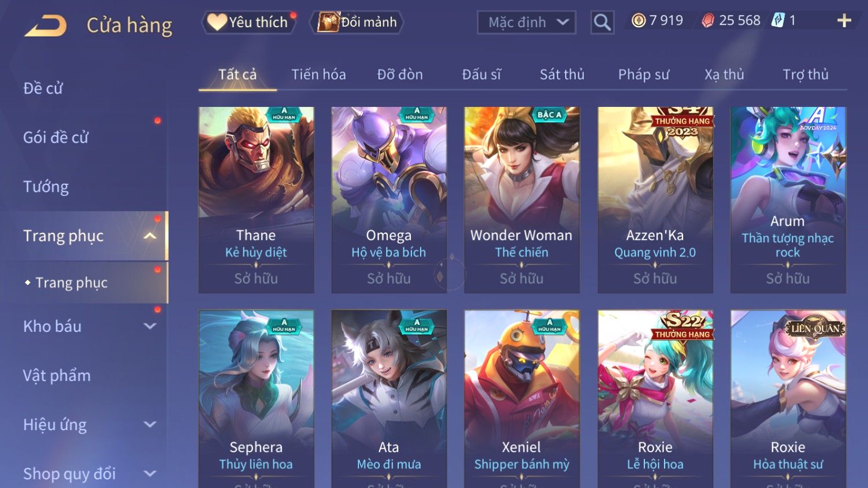
Task: Tap the plus icon to add currency
Action: (844, 21)
